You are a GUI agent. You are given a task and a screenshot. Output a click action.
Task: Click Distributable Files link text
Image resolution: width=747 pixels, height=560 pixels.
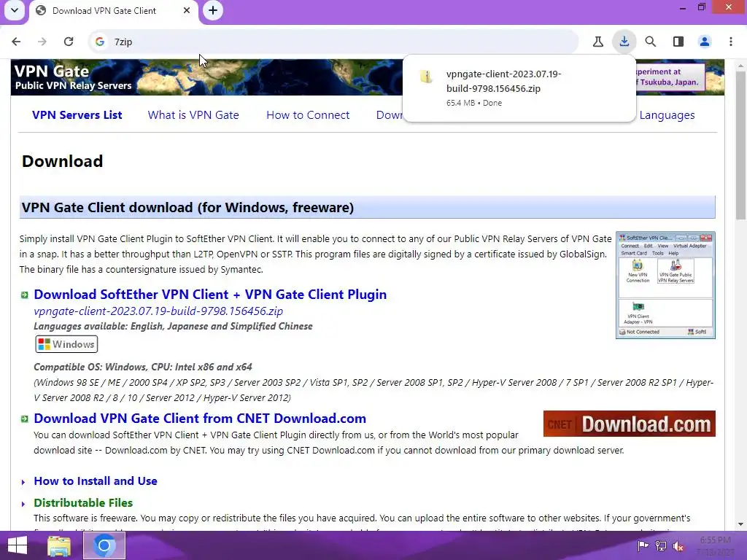(x=83, y=503)
